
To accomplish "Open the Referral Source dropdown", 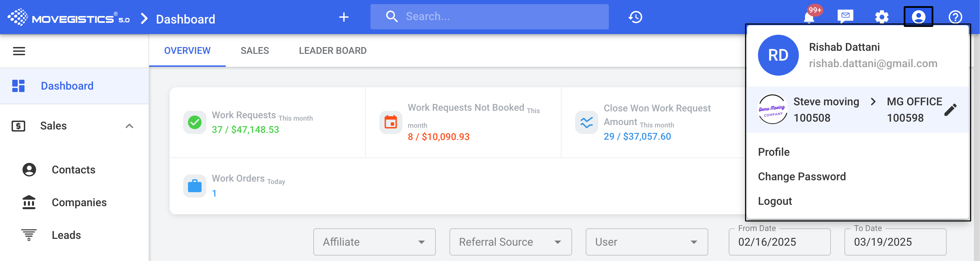I will 510,242.
